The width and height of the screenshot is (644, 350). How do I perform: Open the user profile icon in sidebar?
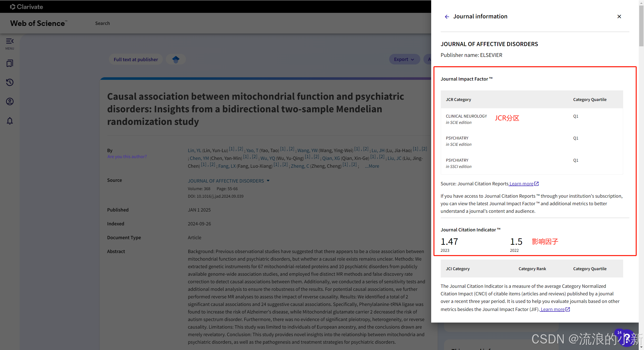click(x=10, y=101)
